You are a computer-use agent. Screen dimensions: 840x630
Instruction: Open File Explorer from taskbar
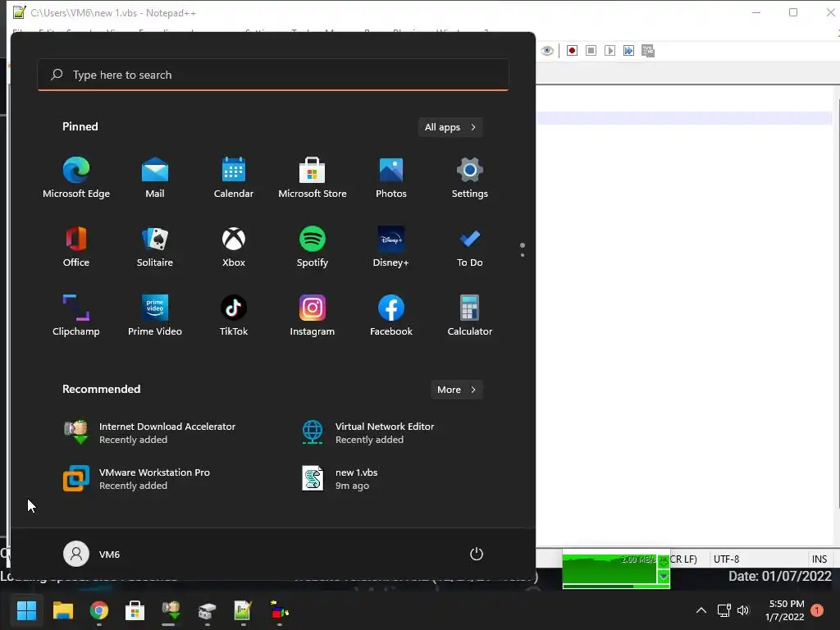click(x=62, y=610)
